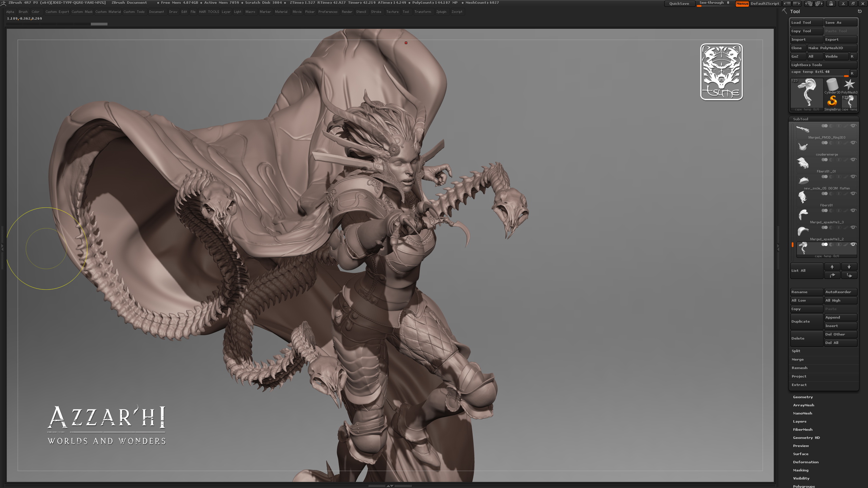Click the shift-layout-left arrow icon in title bar
Viewport: 868px width, 488px height.
click(787, 4)
